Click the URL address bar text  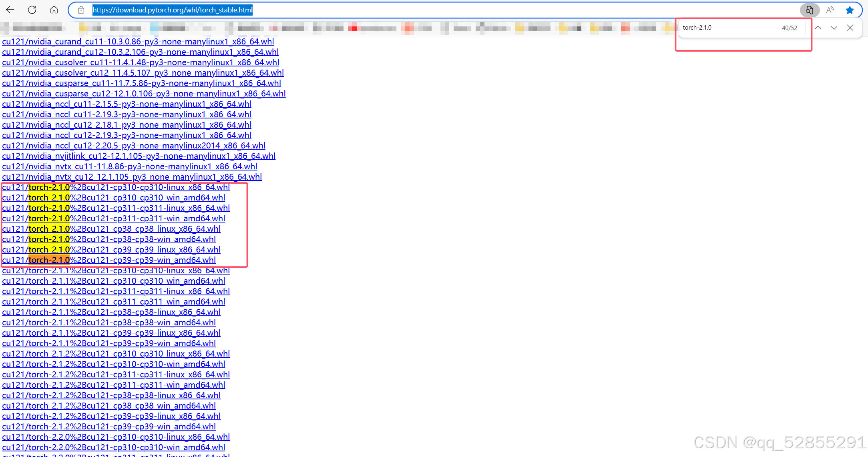pos(173,10)
